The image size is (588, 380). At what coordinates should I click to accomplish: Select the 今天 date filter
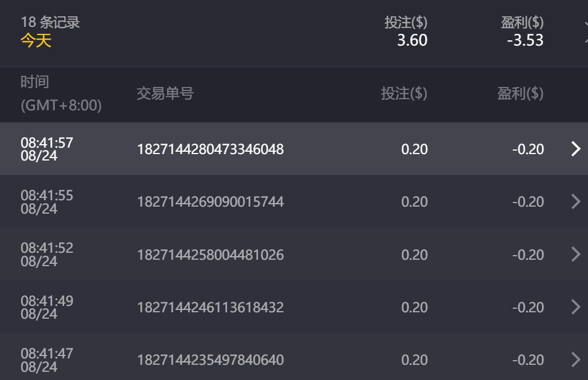pos(36,40)
